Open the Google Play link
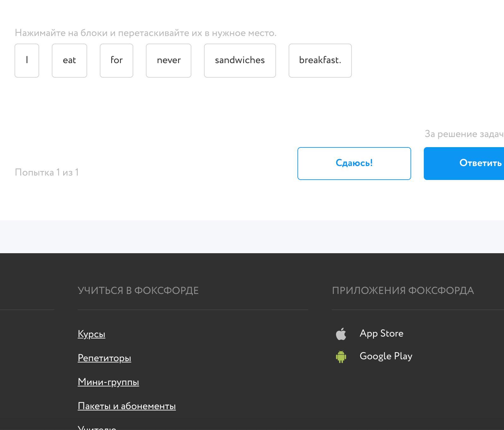 386,356
